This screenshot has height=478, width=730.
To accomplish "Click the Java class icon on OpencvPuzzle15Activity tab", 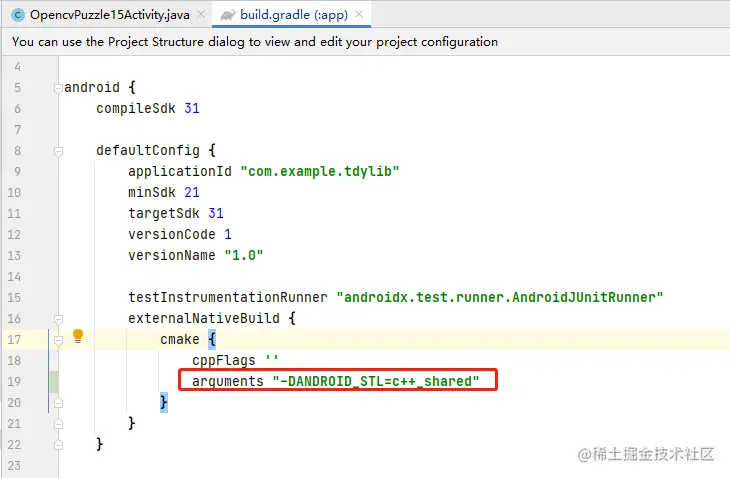I will [x=18, y=15].
